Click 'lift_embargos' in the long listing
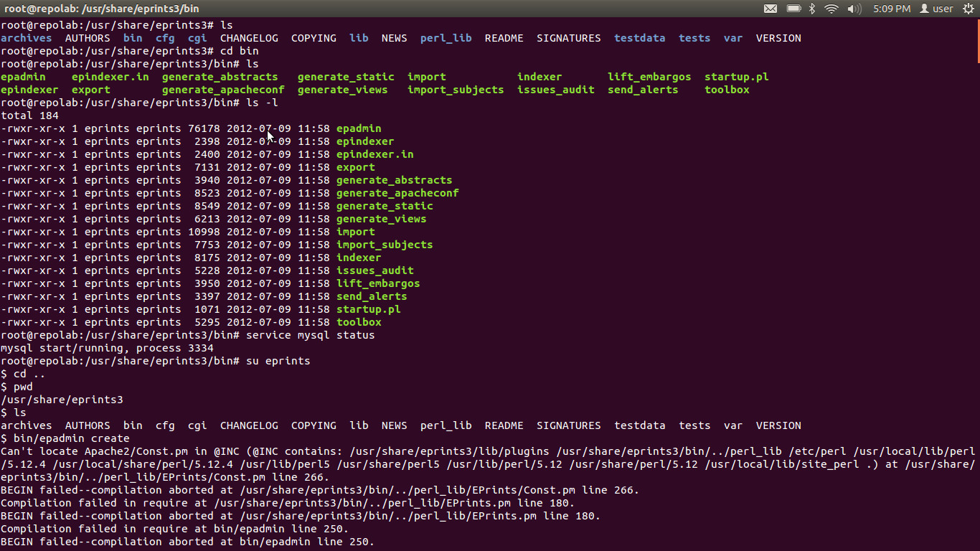Screen dimensions: 980x551 click(x=378, y=283)
